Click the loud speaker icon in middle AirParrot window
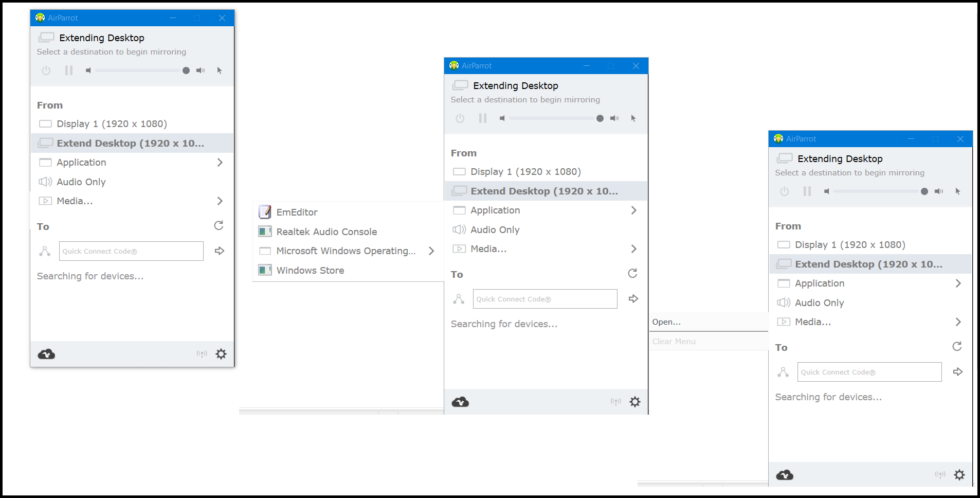 pos(614,118)
